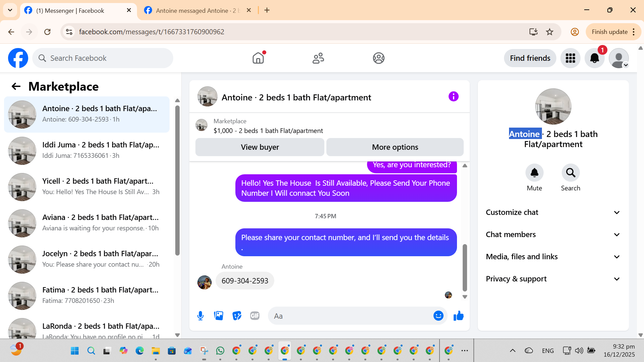Click Find friends button
The width and height of the screenshot is (644, 362).
pyautogui.click(x=530, y=58)
